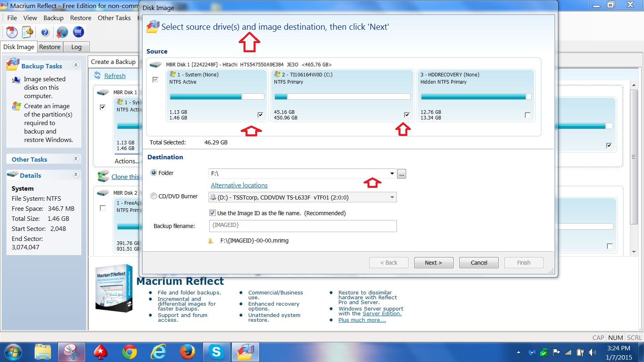Open the Alternative locations link
Viewport: 644px width, 362px height.
tap(239, 185)
